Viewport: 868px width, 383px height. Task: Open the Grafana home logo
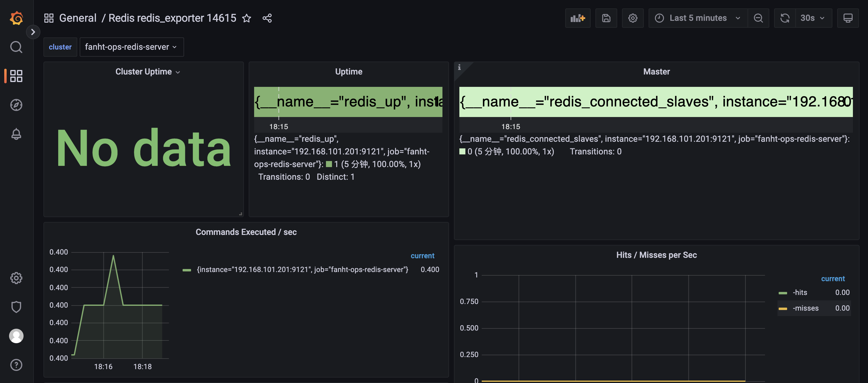(16, 18)
